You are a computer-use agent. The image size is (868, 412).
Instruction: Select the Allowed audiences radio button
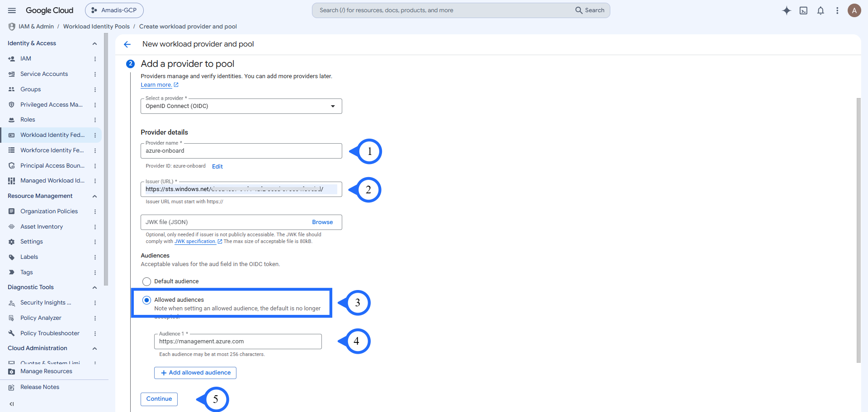146,300
